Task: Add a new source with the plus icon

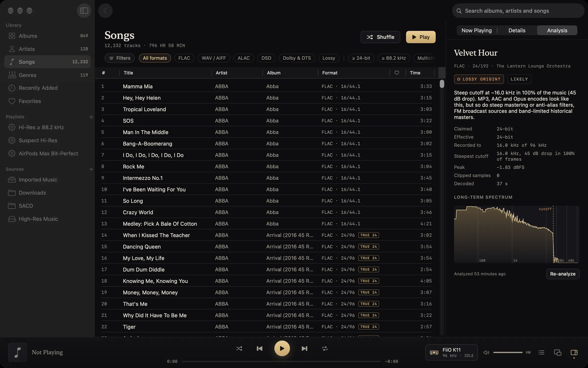Action: pos(91,169)
